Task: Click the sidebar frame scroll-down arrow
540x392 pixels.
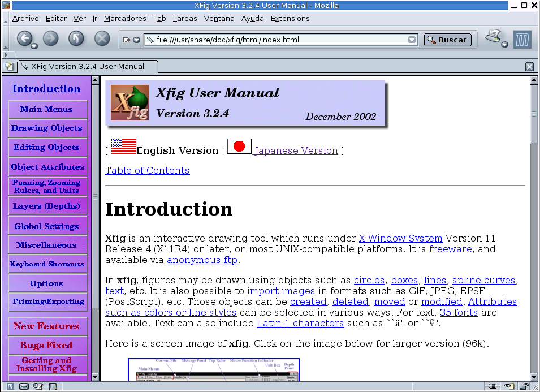Action: click(x=95, y=377)
